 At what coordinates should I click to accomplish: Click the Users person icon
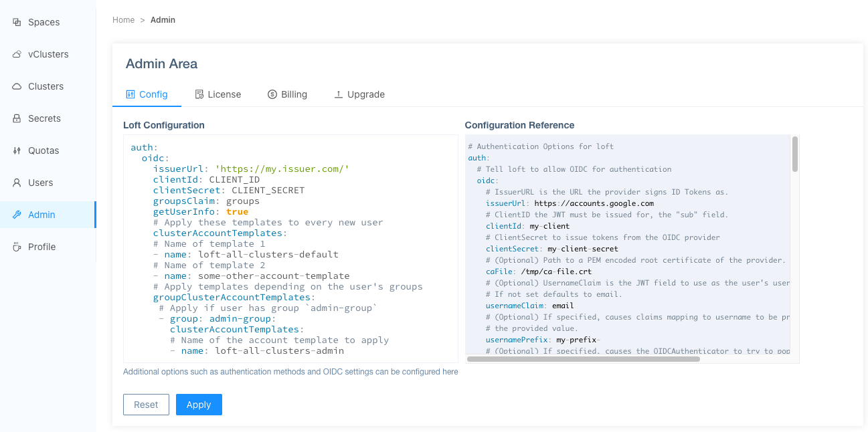(17, 183)
